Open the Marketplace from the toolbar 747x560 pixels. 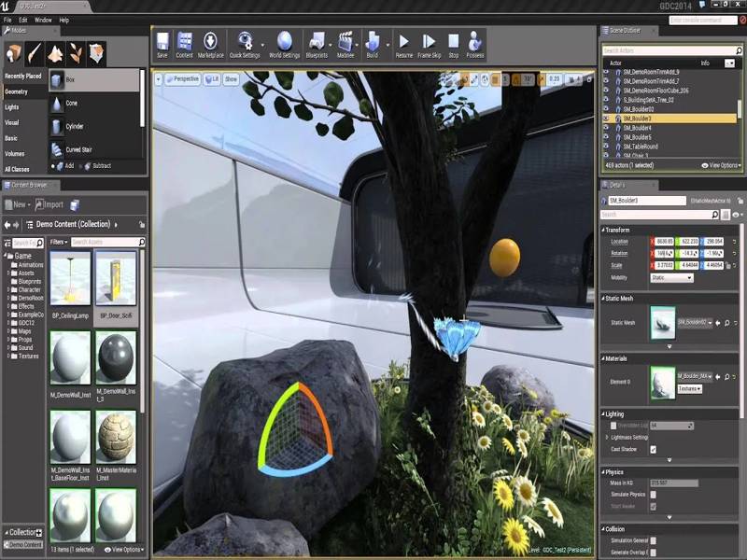210,43
